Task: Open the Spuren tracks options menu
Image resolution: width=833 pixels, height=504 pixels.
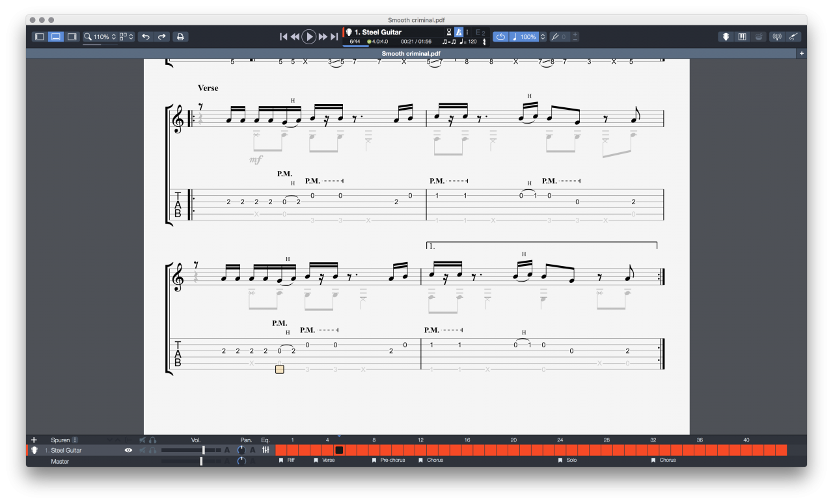Action: click(x=75, y=440)
